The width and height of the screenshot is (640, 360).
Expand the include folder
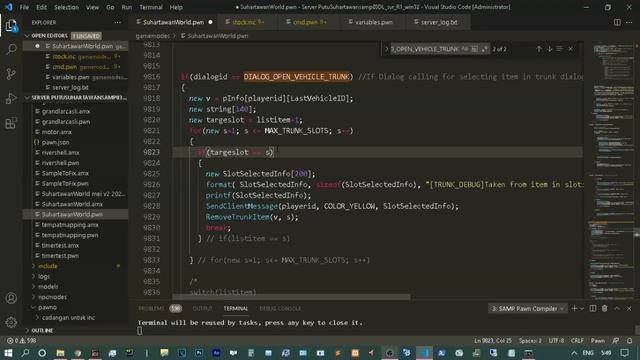(48, 266)
